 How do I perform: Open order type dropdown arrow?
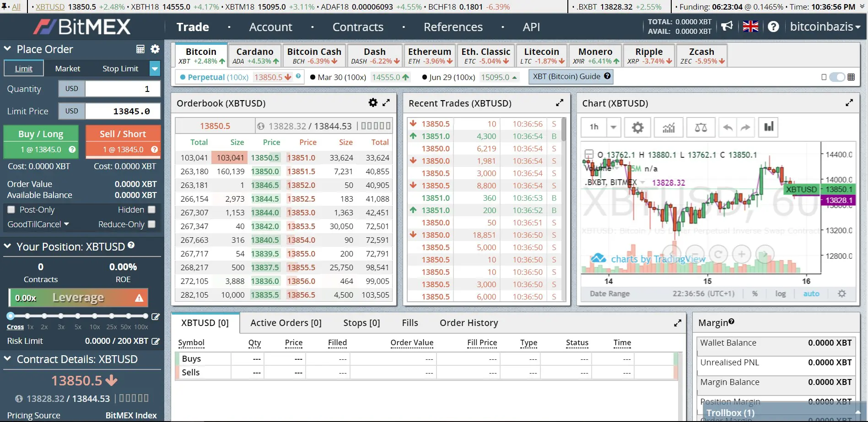coord(155,69)
